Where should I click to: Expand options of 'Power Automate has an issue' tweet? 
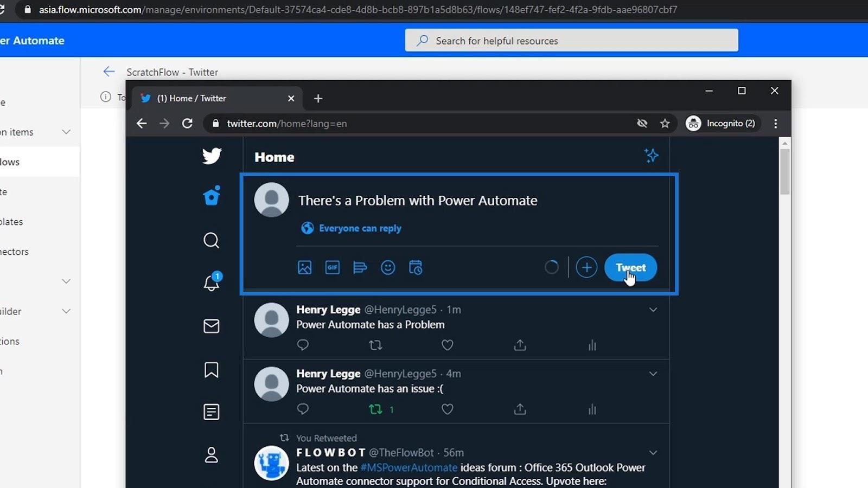(653, 374)
